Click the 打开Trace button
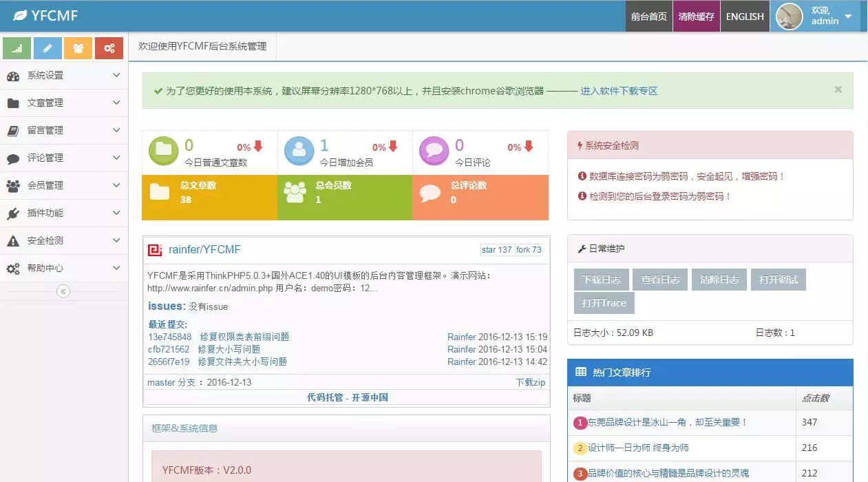This screenshot has width=868, height=482. point(604,303)
